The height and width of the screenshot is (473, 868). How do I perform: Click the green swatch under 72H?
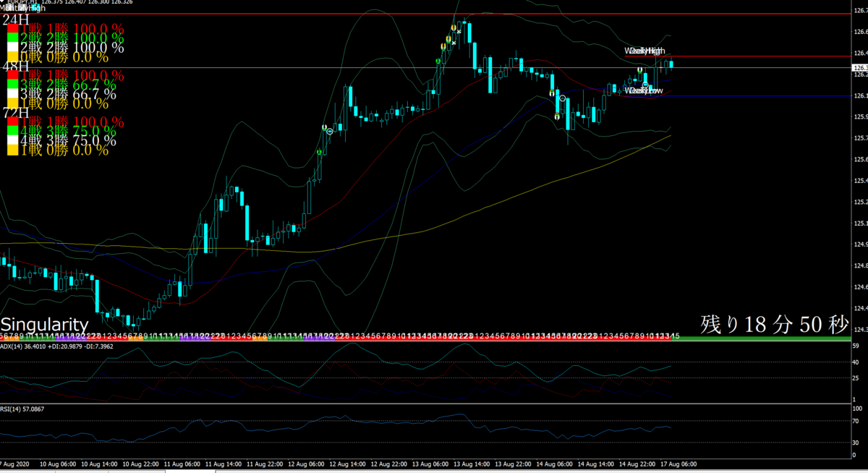pos(12,131)
